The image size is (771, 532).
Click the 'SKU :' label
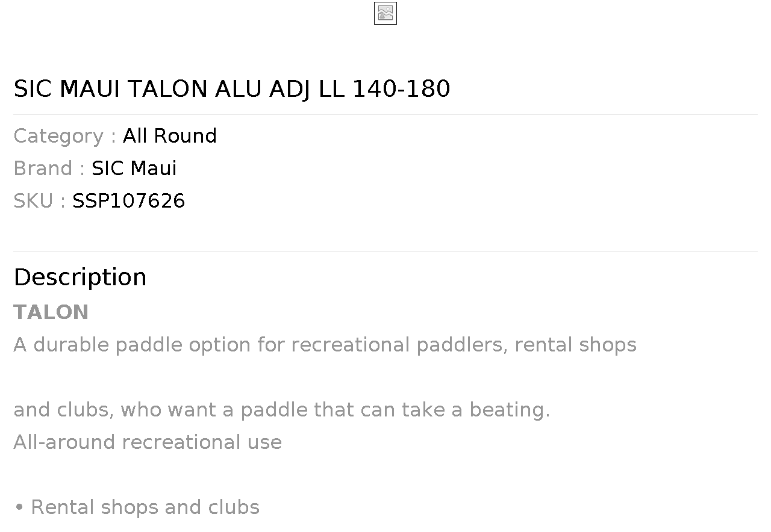(39, 201)
